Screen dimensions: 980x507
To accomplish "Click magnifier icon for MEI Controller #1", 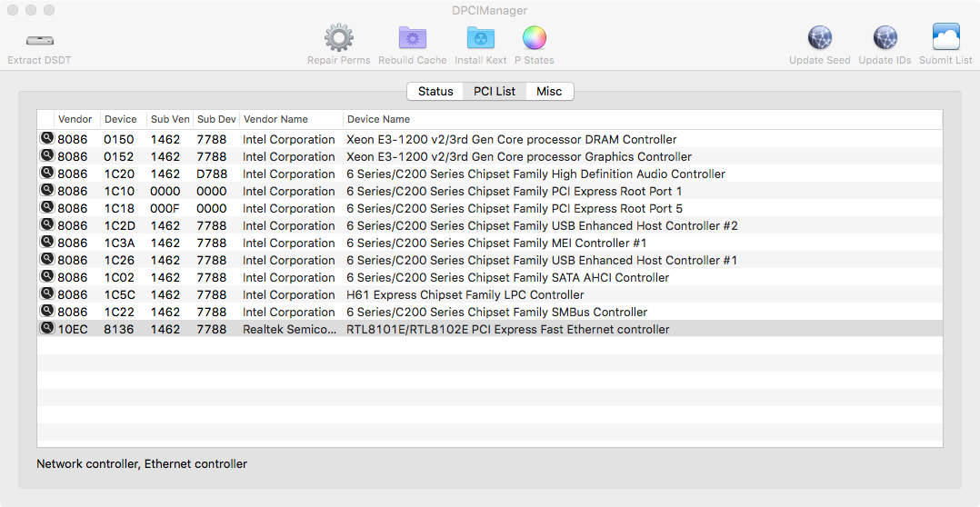I will tap(47, 242).
